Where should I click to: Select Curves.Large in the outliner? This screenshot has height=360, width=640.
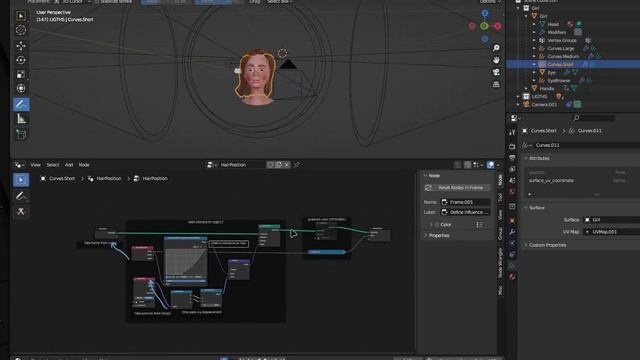561,49
